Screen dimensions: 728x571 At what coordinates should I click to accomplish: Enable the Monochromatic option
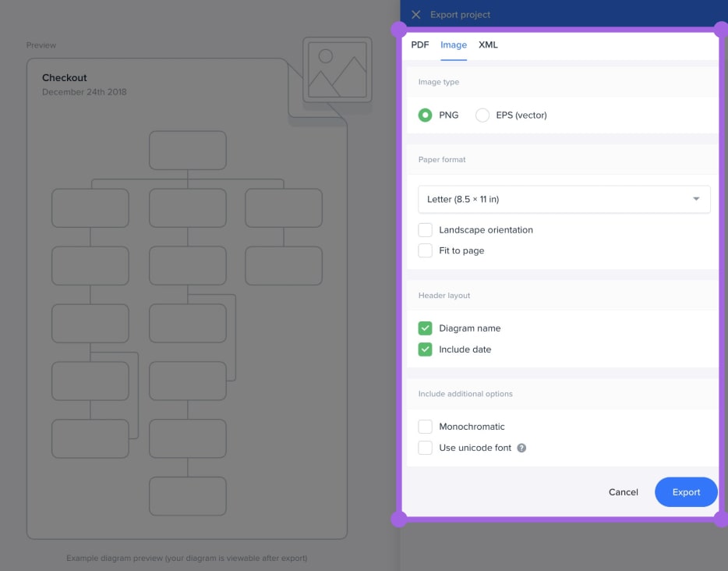[x=426, y=427]
